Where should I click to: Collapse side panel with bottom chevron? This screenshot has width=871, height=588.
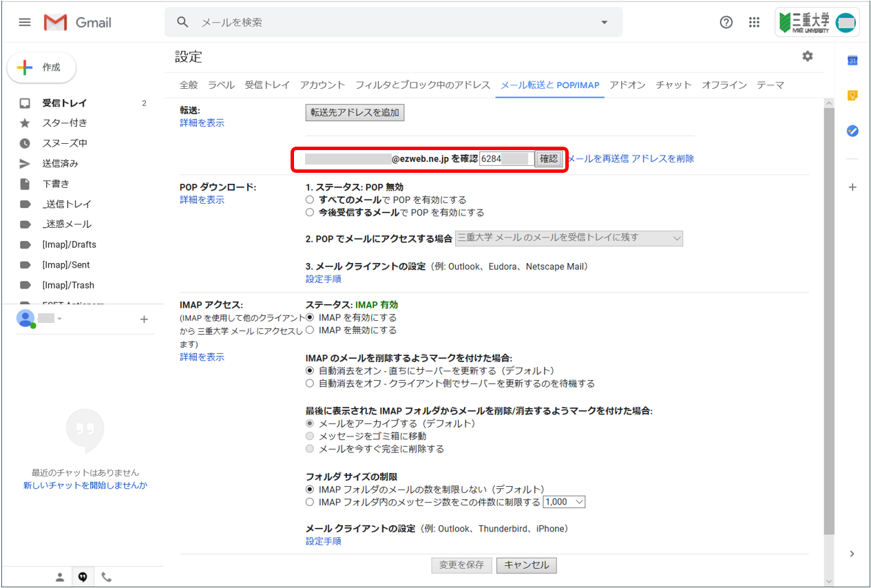pyautogui.click(x=852, y=554)
